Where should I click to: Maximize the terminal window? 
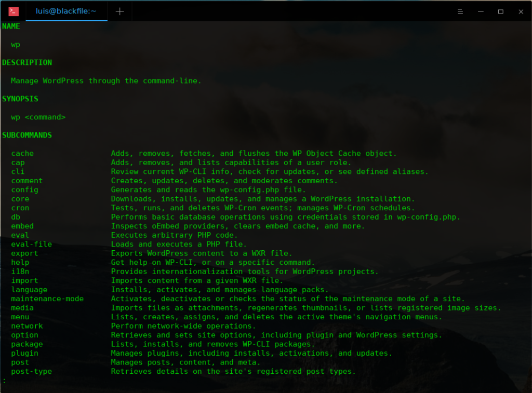click(x=500, y=11)
